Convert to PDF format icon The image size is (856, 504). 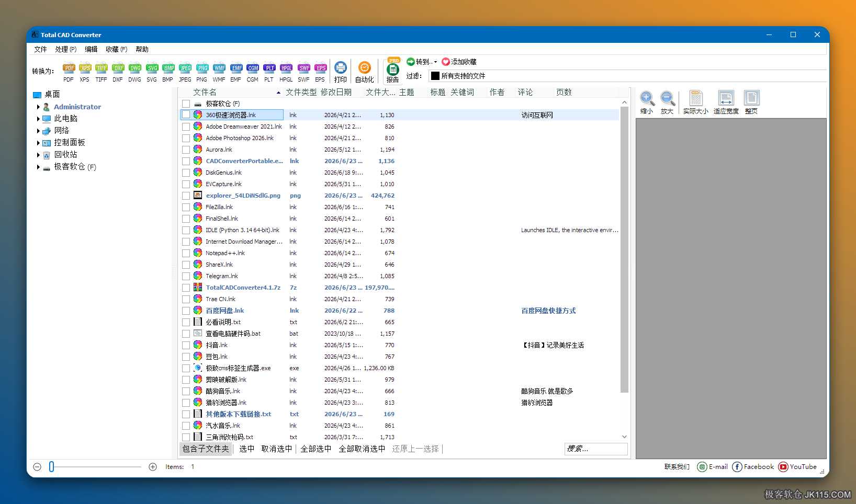tap(69, 72)
